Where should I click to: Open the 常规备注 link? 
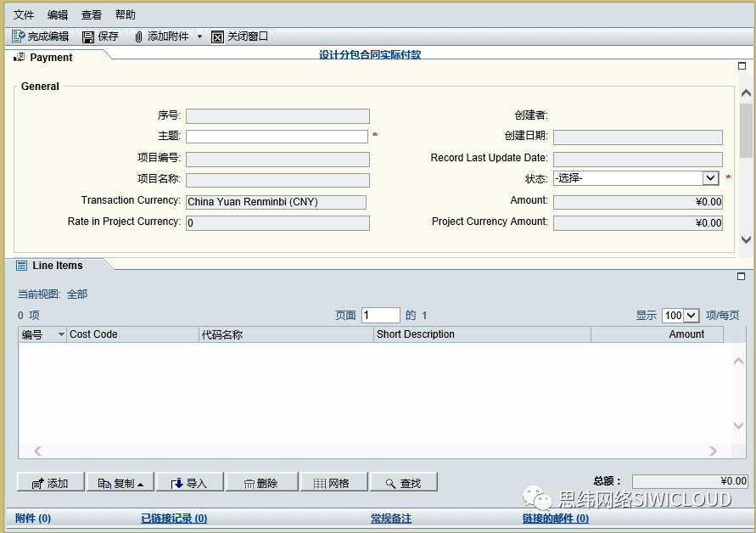point(391,519)
